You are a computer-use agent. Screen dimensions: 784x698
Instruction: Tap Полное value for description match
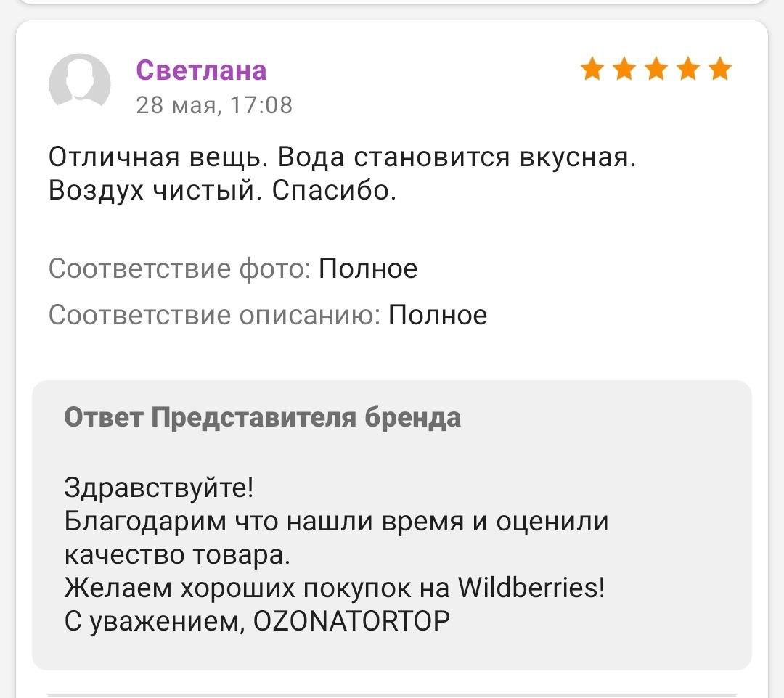click(438, 315)
